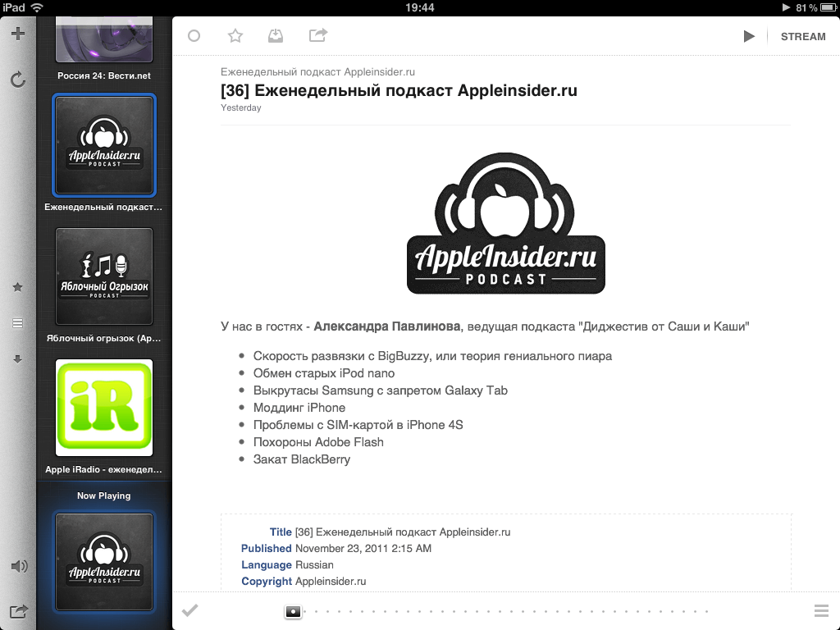
Task: Click 'Яблочный огрызок (Ap...' label
Action: pyautogui.click(x=104, y=338)
